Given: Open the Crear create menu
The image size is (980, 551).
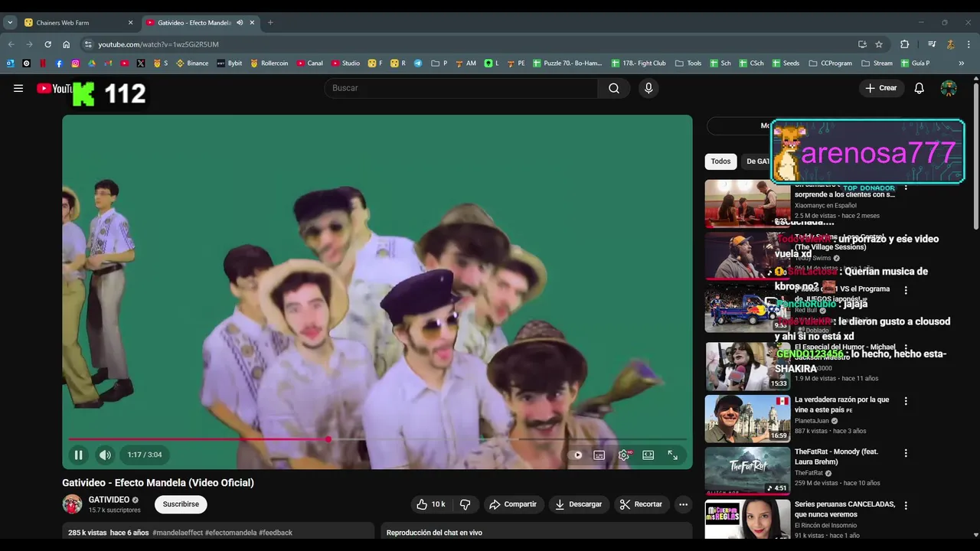Looking at the screenshot, I should (x=881, y=88).
